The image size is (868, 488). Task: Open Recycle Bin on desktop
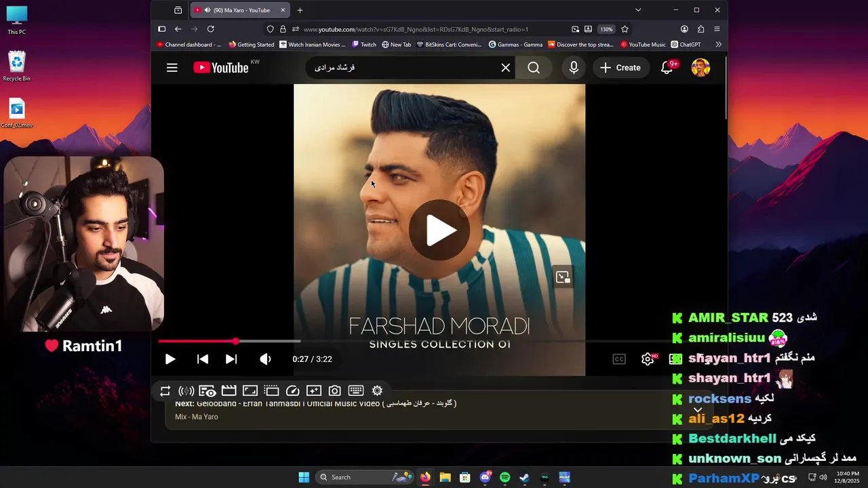(16, 66)
